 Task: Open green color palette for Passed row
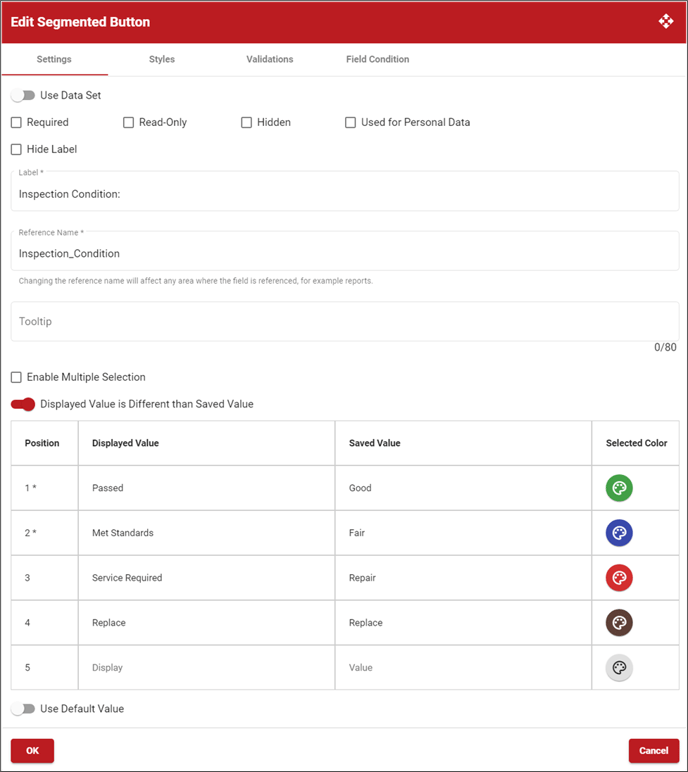pos(619,488)
